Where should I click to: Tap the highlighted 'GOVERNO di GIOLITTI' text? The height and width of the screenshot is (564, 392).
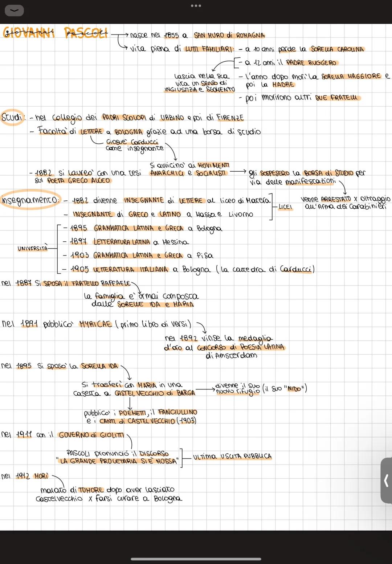pyautogui.click(x=91, y=435)
